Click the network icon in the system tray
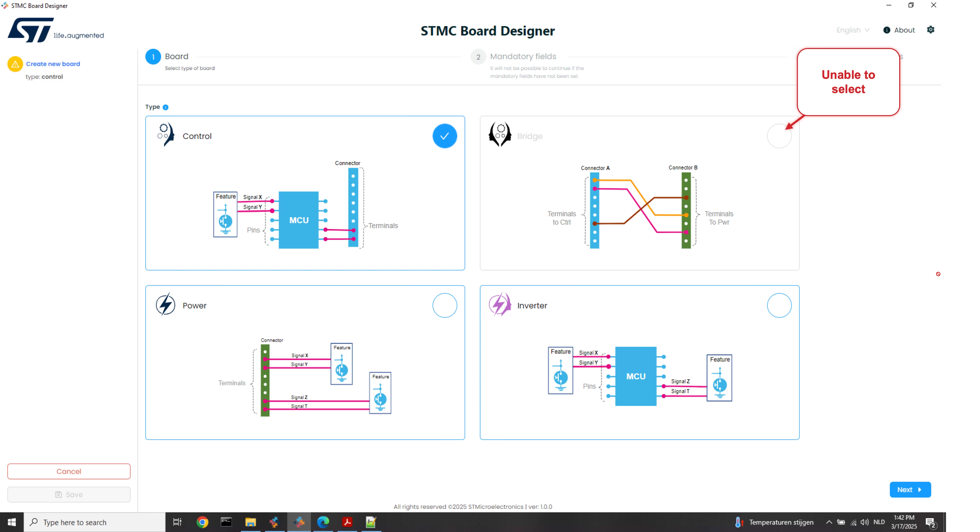The width and height of the screenshot is (980, 532). (x=853, y=522)
